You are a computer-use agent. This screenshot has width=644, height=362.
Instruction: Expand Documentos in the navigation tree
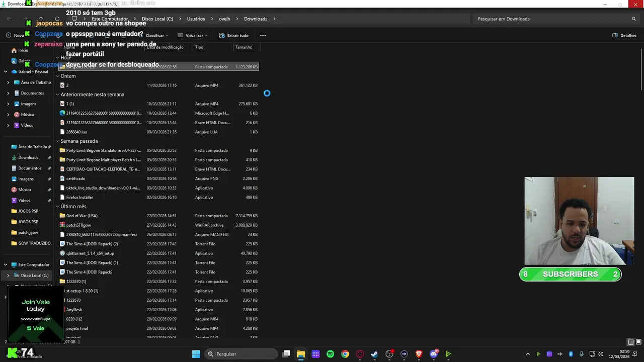pyautogui.click(x=8, y=93)
